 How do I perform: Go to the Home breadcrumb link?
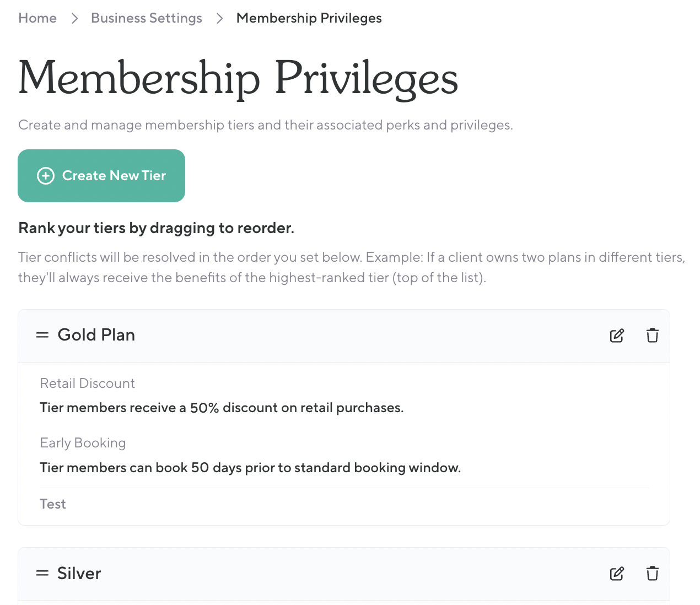pyautogui.click(x=37, y=18)
